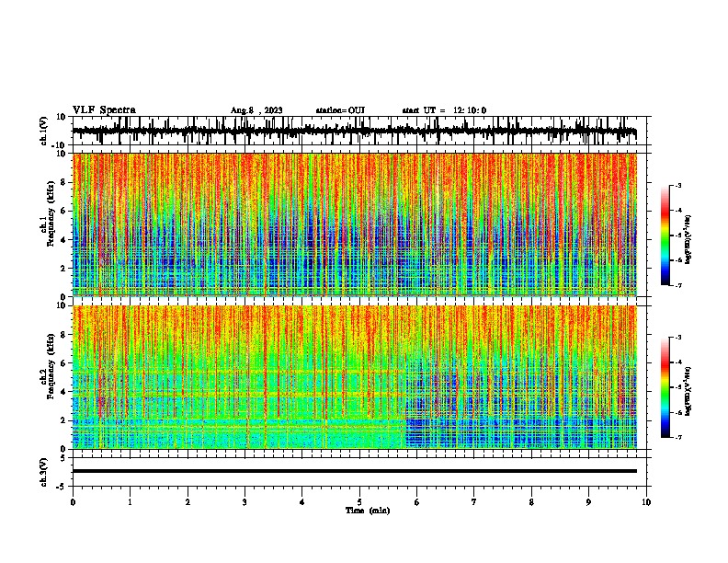Viewport: 728px width, 563px height.
Task: Click inside the ch.2 spectrogram panel
Action: point(354,377)
